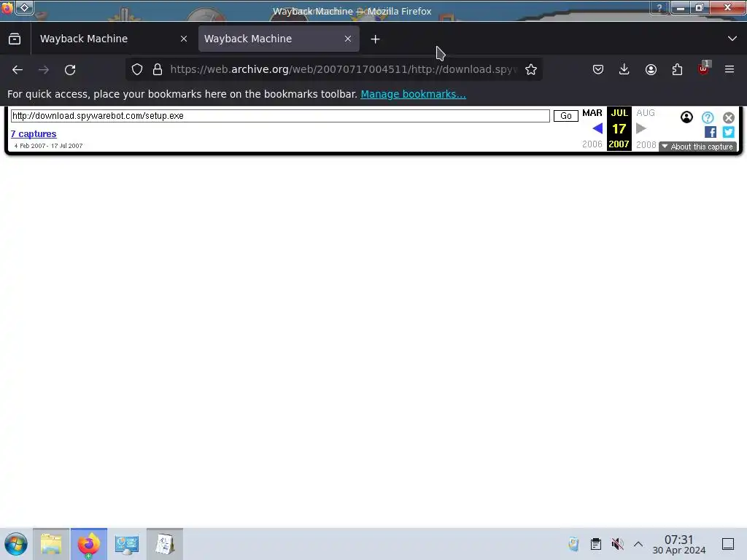The image size is (747, 560).
Task: Open the system settings taskbar icon
Action: [127, 544]
